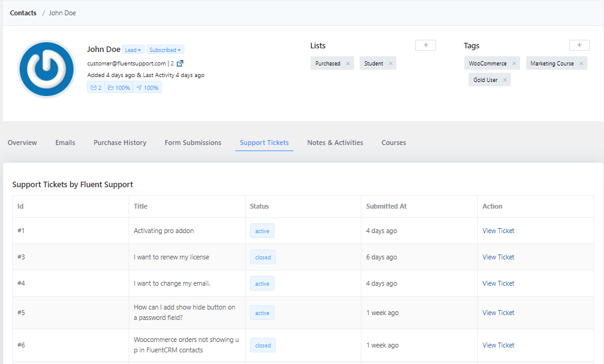Click title 'I want to change my email.'
Screen dimensions: 604x364
pyautogui.click(x=172, y=284)
